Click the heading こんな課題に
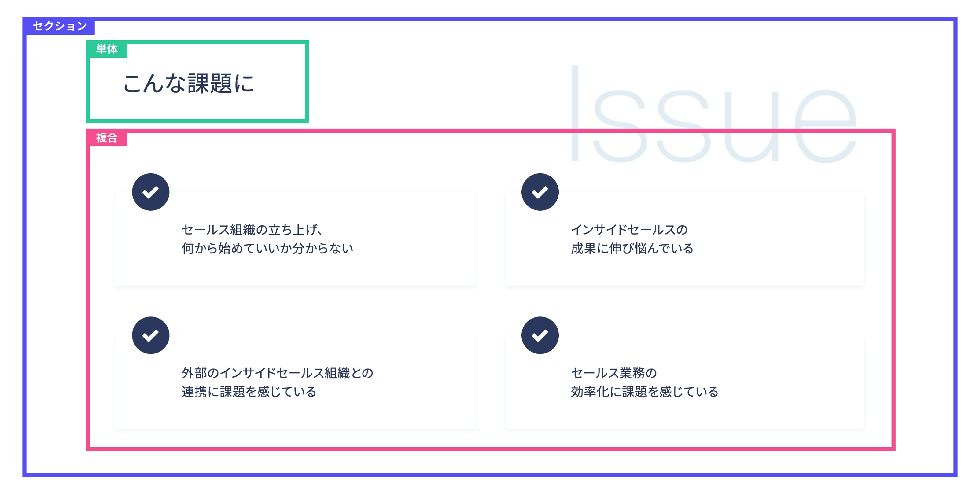The width and height of the screenshot is (980, 490). point(189,83)
